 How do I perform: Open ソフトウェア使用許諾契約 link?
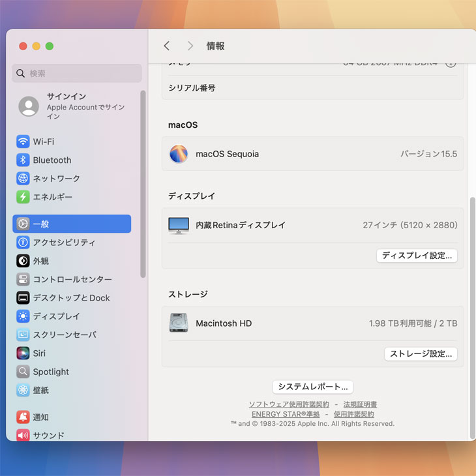pos(289,404)
